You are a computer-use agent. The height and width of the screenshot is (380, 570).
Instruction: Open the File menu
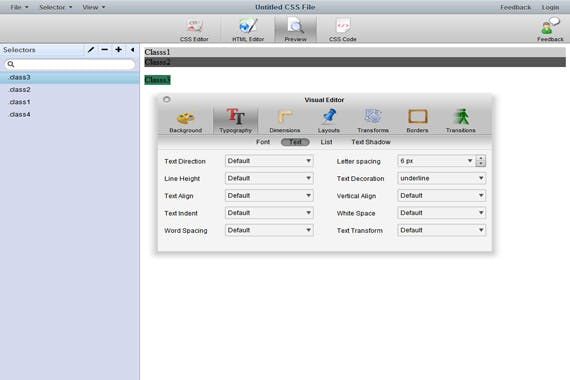coord(19,7)
